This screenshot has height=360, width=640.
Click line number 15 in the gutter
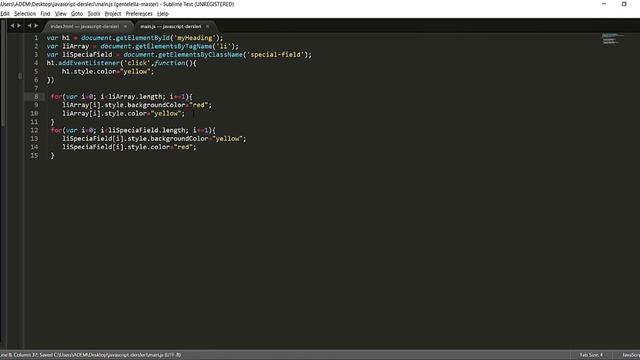tap(34, 156)
